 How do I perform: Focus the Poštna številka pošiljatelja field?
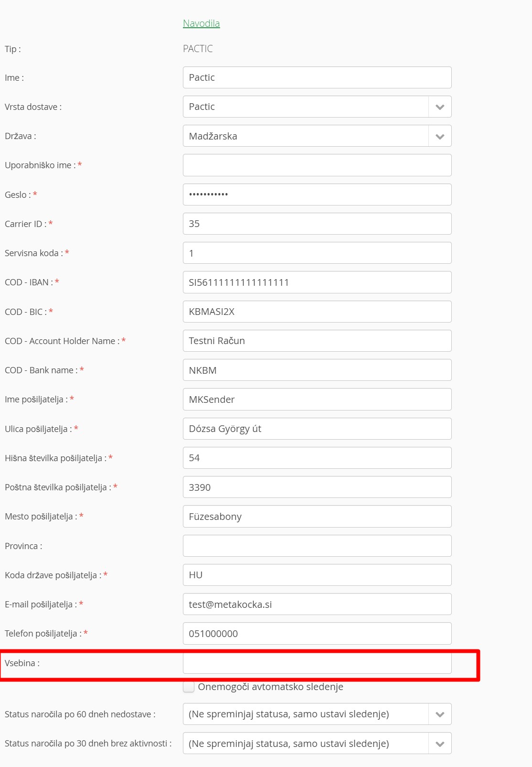(317, 487)
